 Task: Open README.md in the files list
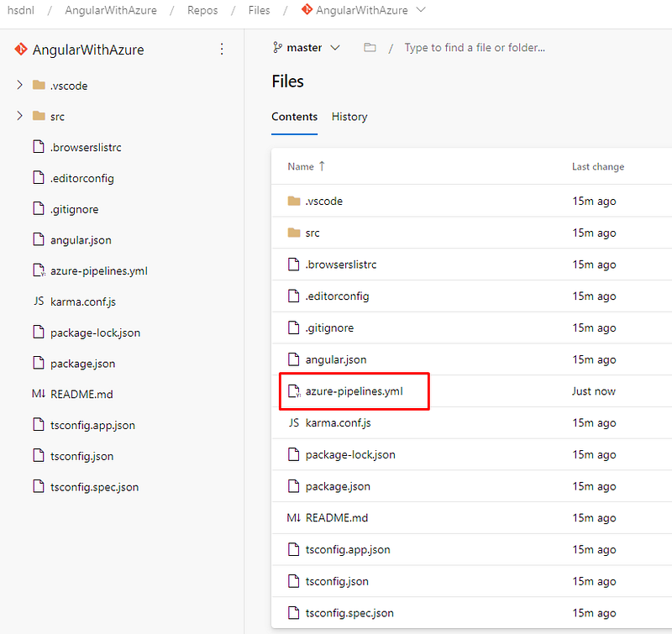coord(337,518)
